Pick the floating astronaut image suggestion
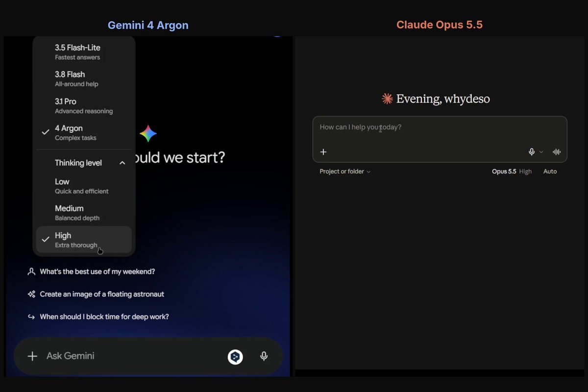Image resolution: width=588 pixels, height=392 pixels. 102,294
